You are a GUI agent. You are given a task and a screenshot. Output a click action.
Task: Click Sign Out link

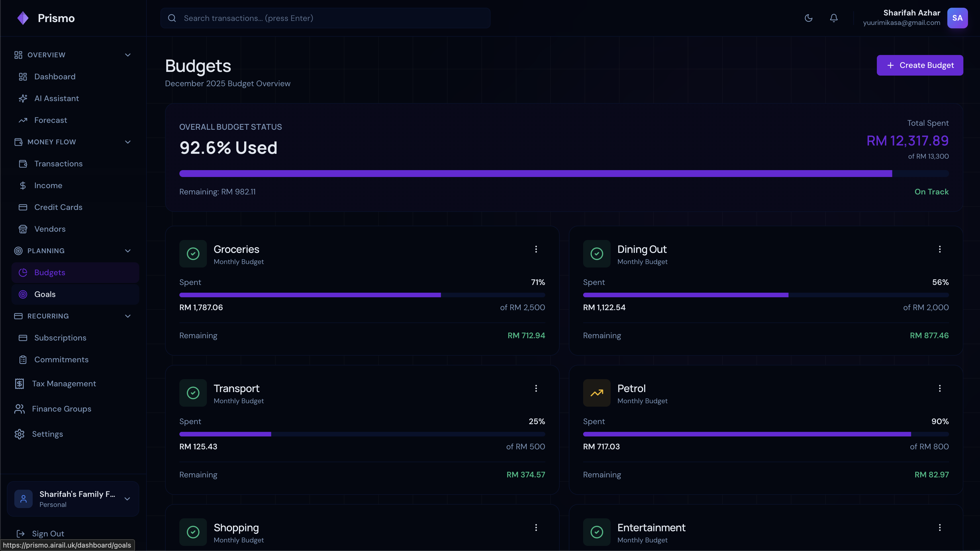click(x=48, y=534)
